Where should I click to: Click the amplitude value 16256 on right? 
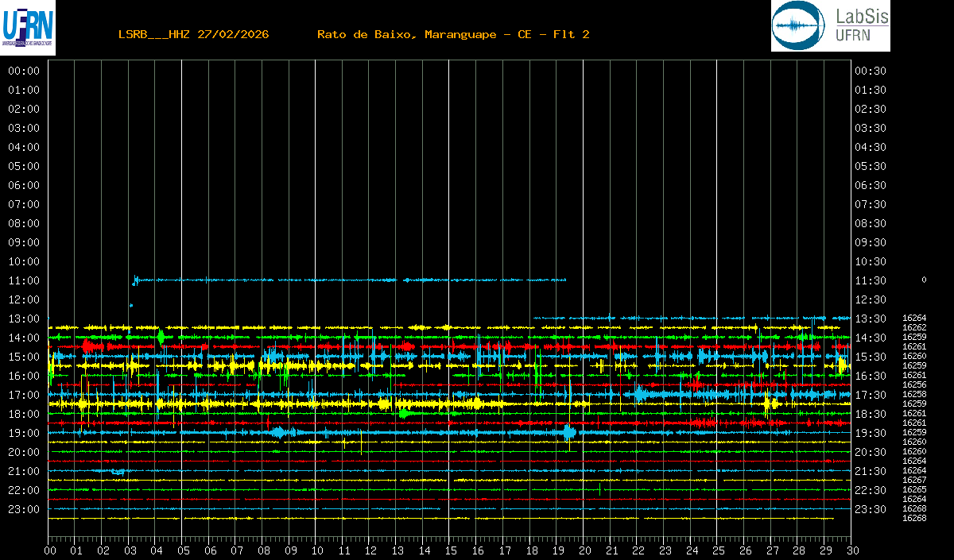click(x=914, y=384)
